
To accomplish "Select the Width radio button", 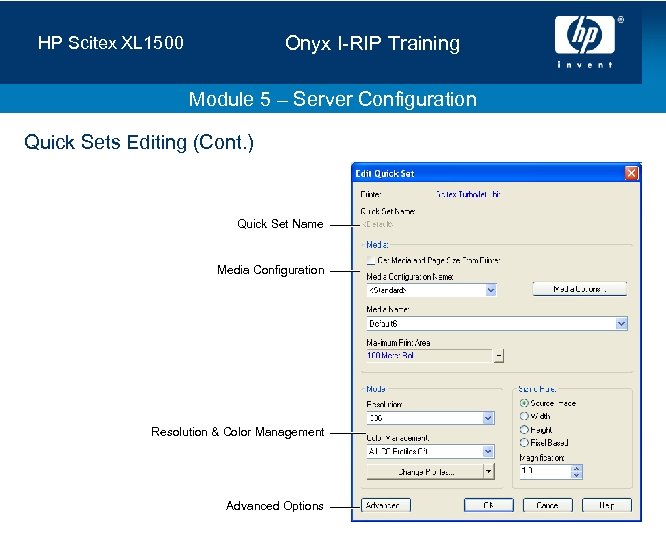I will (x=524, y=416).
